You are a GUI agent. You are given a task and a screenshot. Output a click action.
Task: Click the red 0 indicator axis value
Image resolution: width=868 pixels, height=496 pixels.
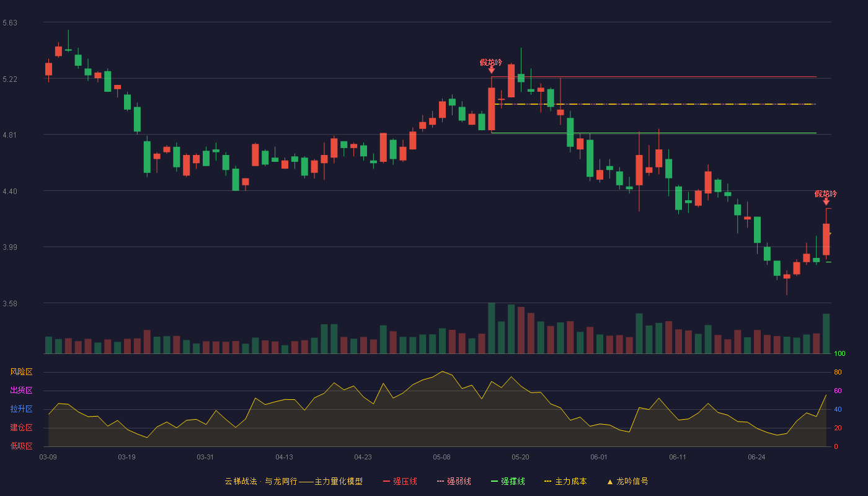(836, 446)
